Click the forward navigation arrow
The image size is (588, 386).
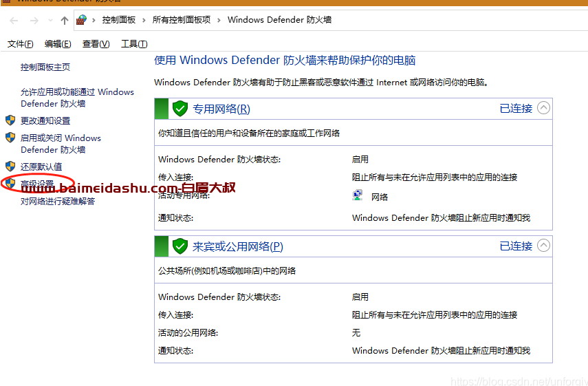[x=34, y=21]
